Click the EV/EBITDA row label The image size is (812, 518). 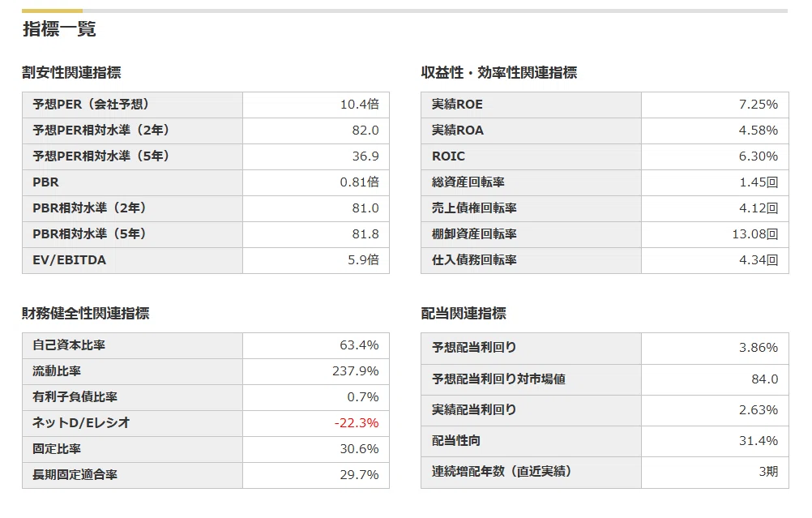[x=70, y=260]
